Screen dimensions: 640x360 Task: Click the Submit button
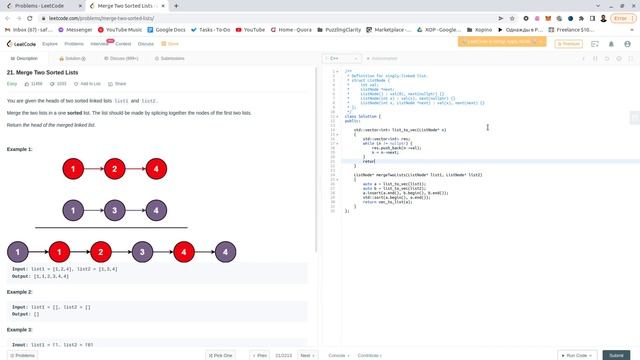[x=616, y=356]
